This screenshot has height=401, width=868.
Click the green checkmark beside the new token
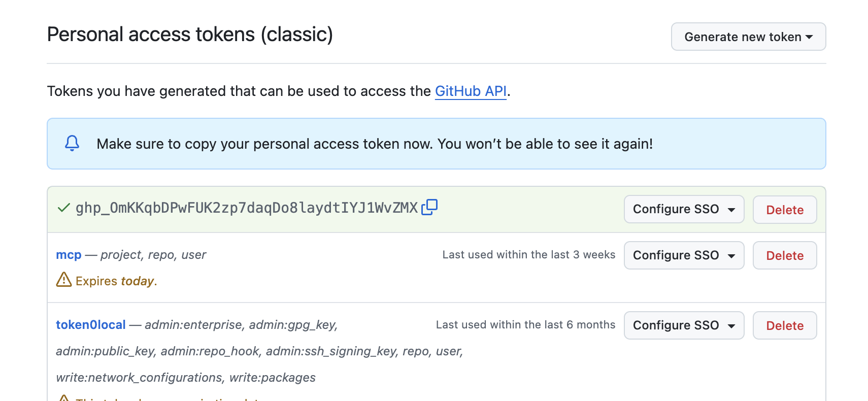pyautogui.click(x=62, y=207)
